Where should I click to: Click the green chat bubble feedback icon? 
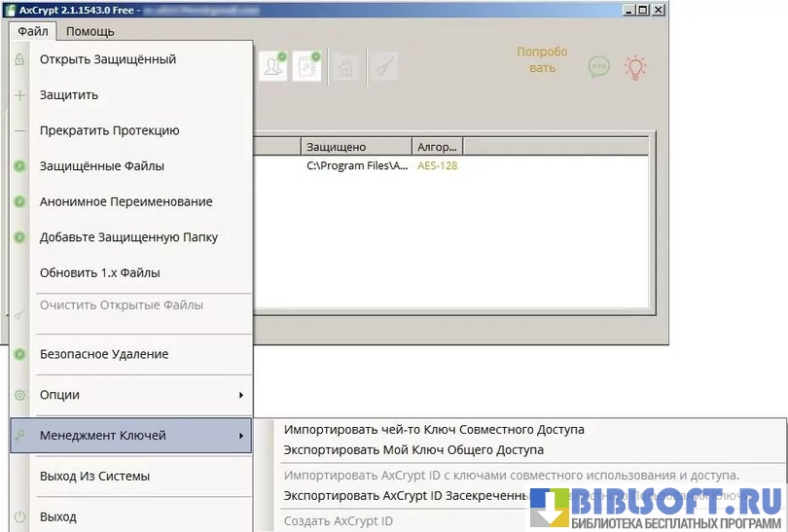[x=599, y=67]
